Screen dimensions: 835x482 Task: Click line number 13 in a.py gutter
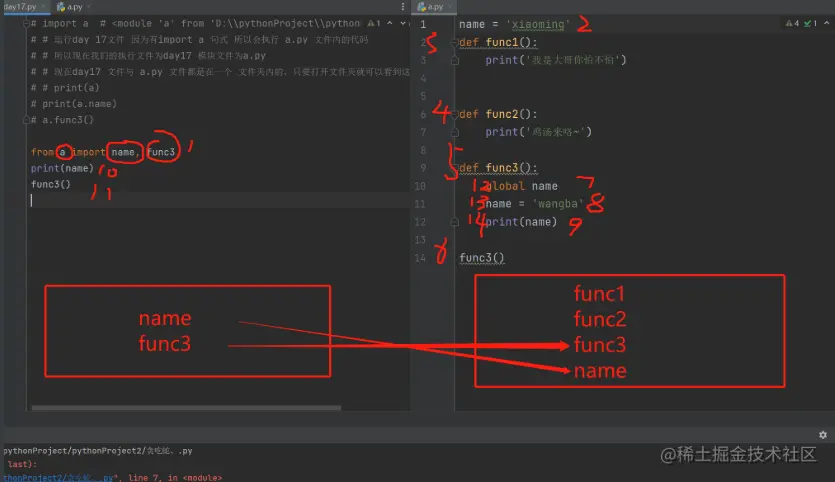[420, 240]
